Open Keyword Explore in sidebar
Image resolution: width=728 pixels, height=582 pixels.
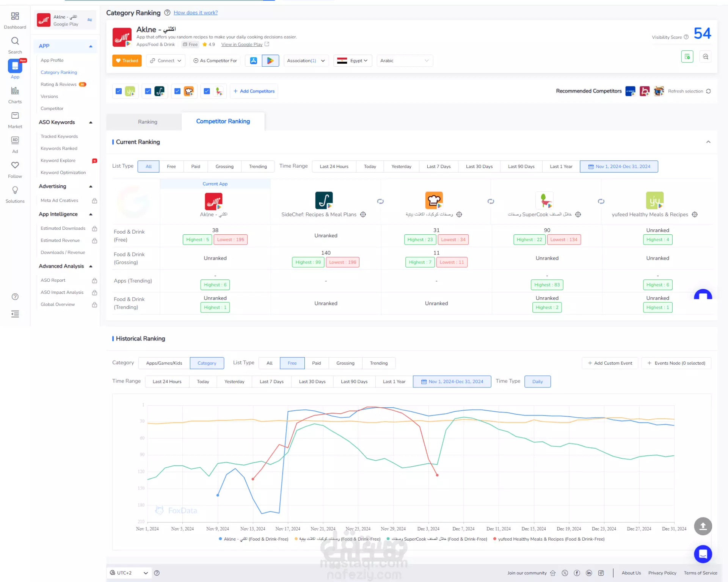pyautogui.click(x=58, y=161)
